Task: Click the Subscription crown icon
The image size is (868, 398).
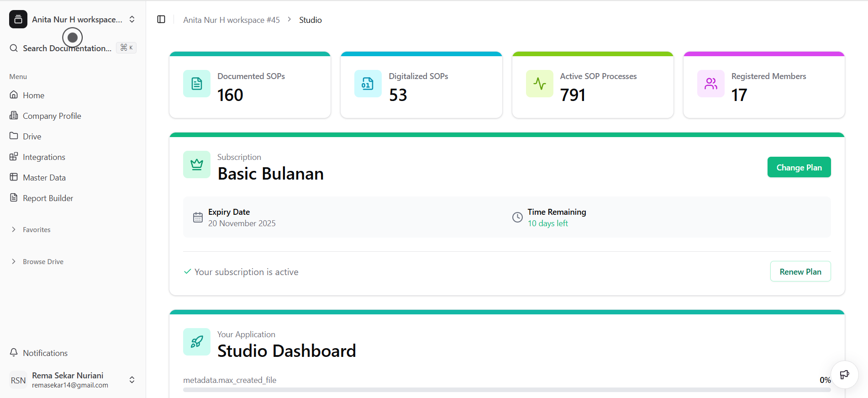Action: click(x=197, y=165)
